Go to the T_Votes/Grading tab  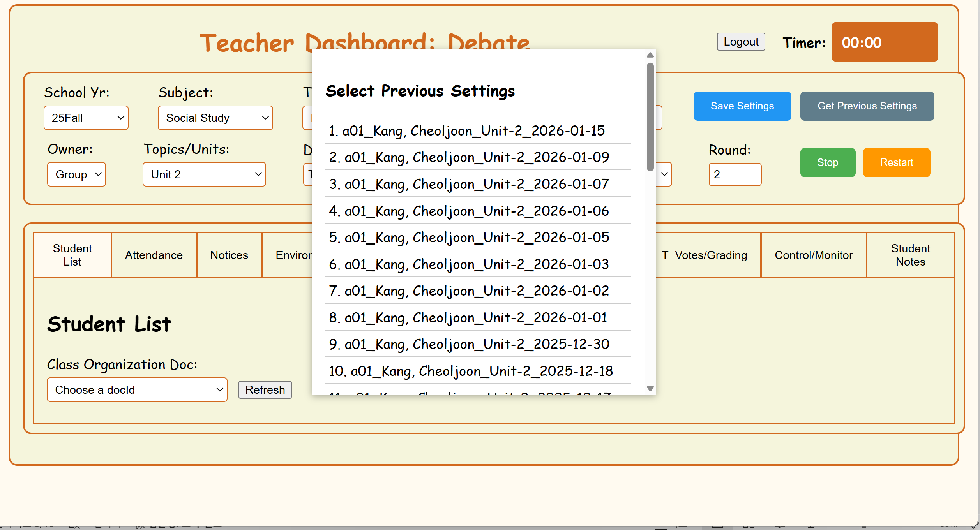click(x=704, y=255)
